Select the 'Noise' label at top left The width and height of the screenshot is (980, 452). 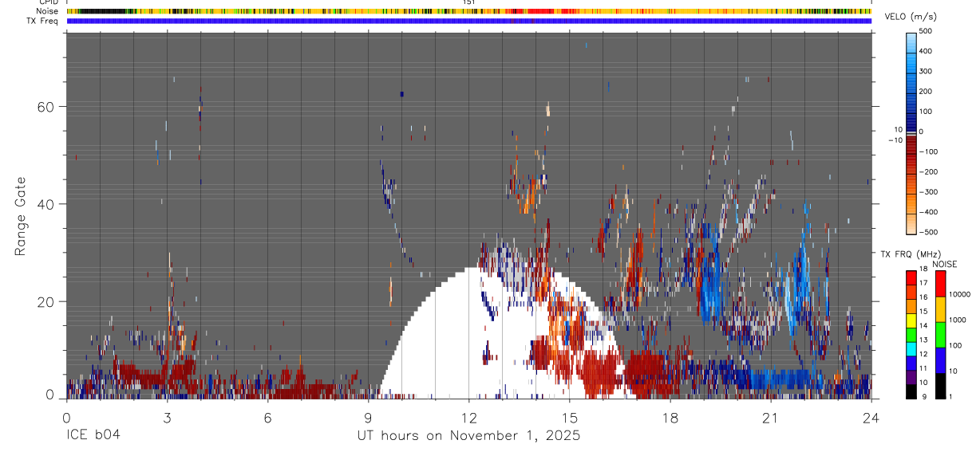48,11
